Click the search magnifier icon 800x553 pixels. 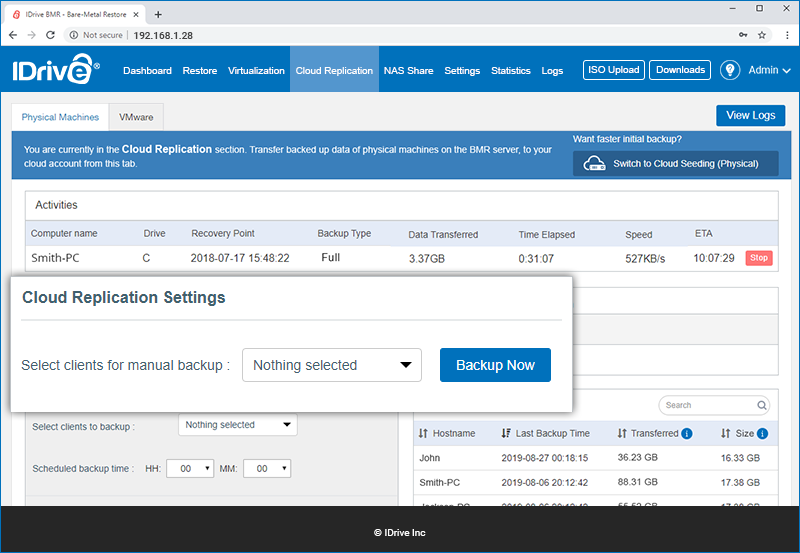point(761,405)
